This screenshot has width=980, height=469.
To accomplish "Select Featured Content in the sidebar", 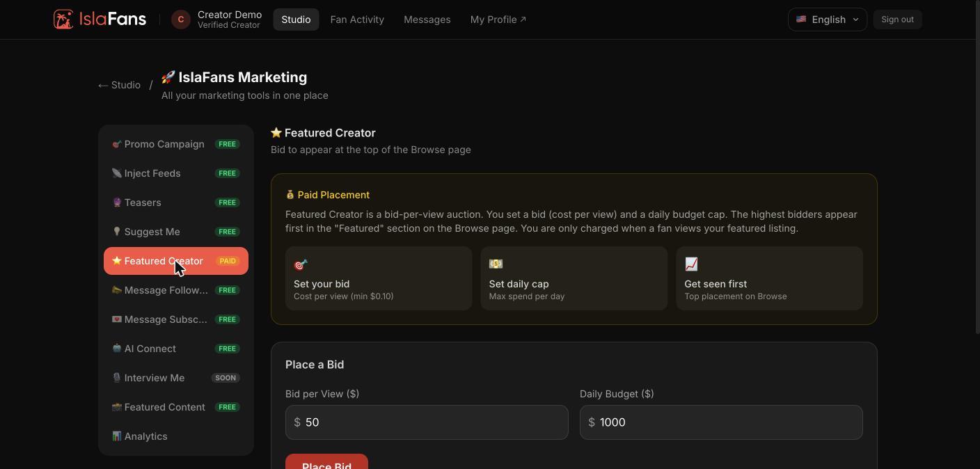I will click(176, 407).
